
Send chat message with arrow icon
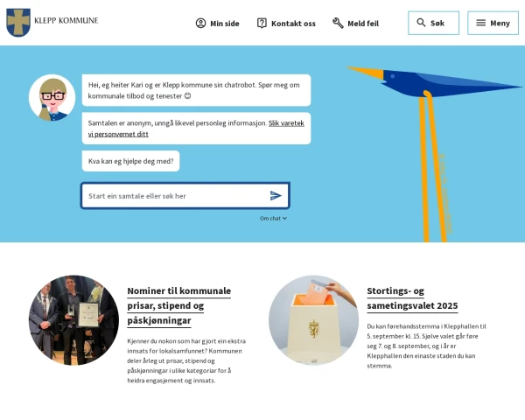click(x=276, y=196)
